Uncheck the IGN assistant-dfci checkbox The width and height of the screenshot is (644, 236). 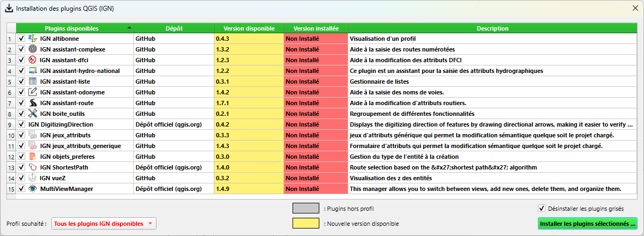click(21, 60)
